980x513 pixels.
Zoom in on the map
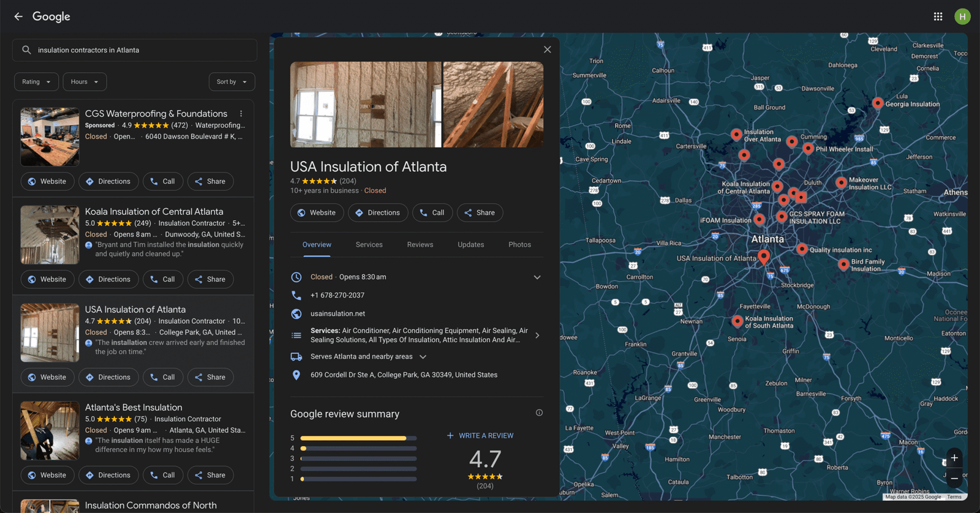(x=954, y=458)
